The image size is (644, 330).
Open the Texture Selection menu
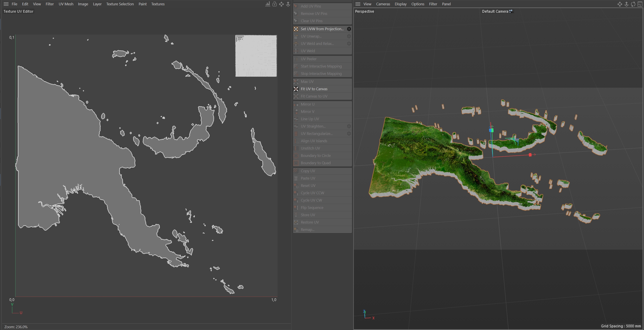[x=120, y=4]
